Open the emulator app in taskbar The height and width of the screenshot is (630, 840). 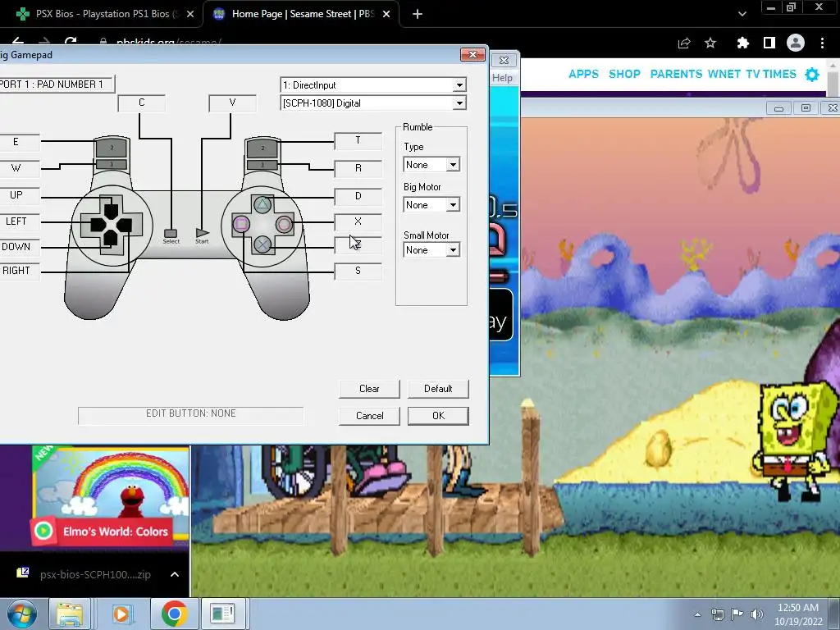pyautogui.click(x=222, y=614)
